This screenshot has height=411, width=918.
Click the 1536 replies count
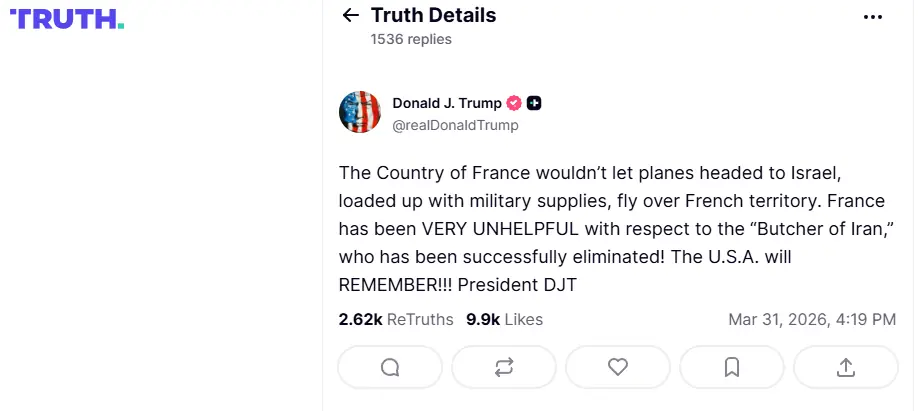411,39
